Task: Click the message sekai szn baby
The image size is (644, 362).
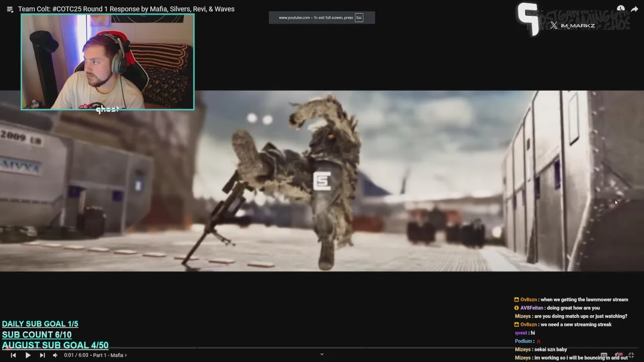Action: (x=550, y=349)
